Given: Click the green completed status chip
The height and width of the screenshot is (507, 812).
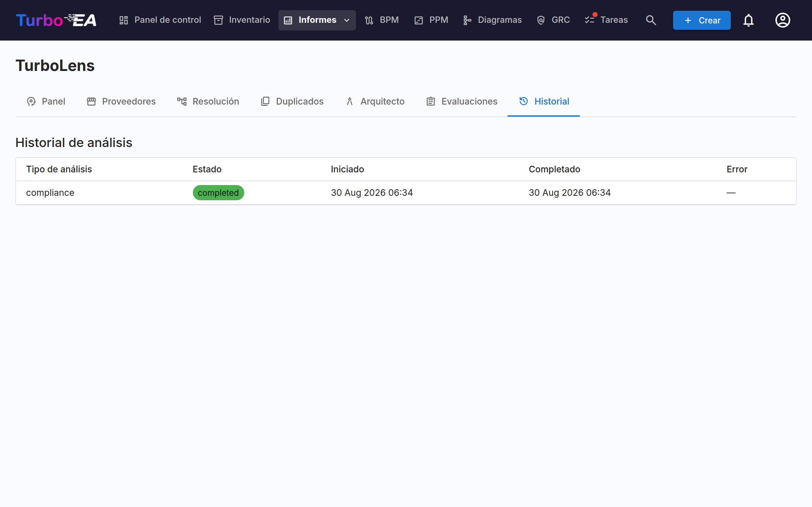Looking at the screenshot, I should click(x=218, y=193).
